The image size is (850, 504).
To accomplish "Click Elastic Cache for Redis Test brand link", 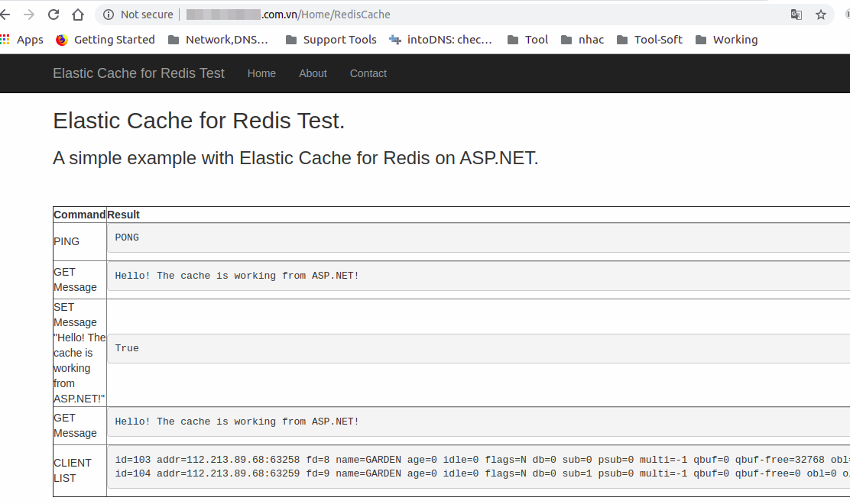I will pos(138,73).
